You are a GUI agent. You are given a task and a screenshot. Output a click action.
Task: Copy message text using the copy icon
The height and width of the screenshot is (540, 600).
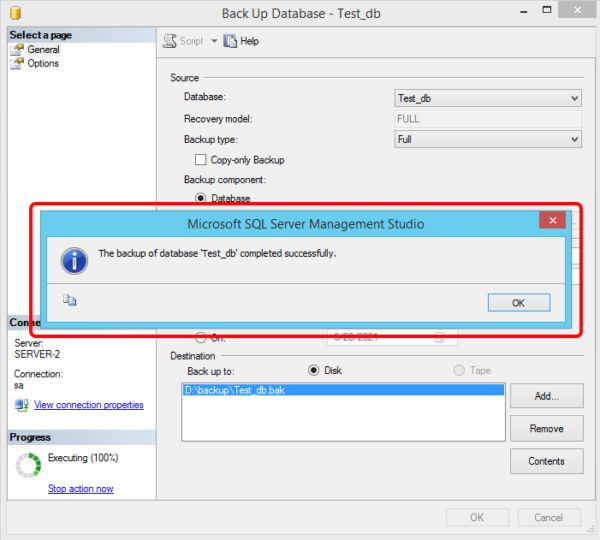point(70,300)
